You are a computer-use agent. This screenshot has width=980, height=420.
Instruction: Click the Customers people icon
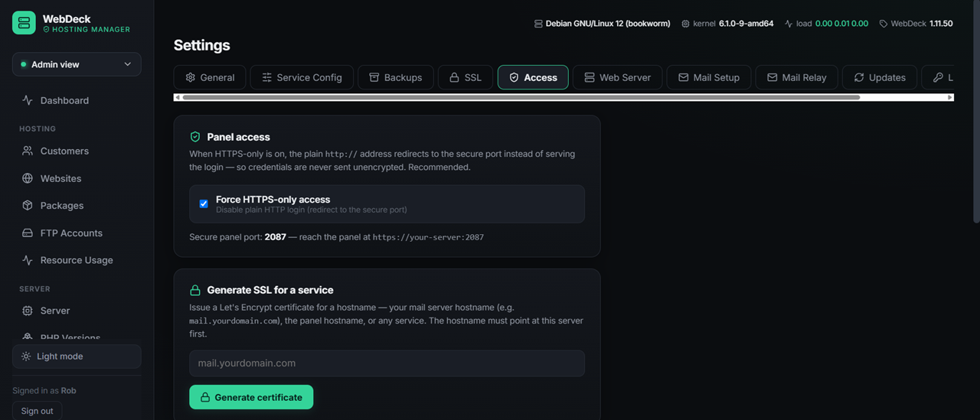(x=28, y=151)
